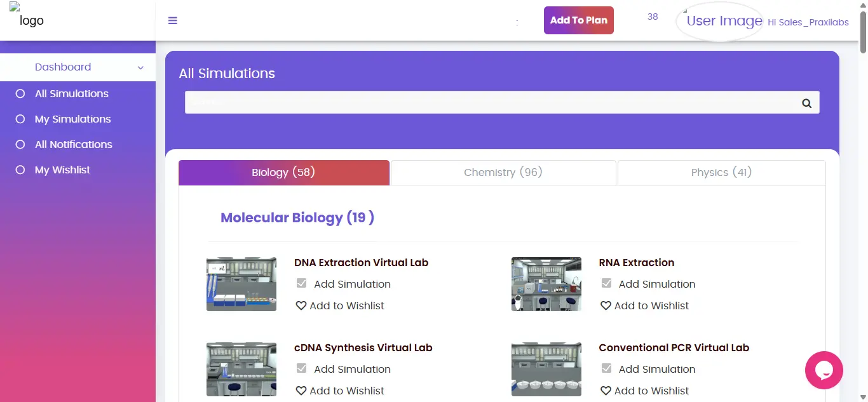Collapse the Dashboard sidebar chevron
This screenshot has width=868, height=402.
tap(140, 67)
